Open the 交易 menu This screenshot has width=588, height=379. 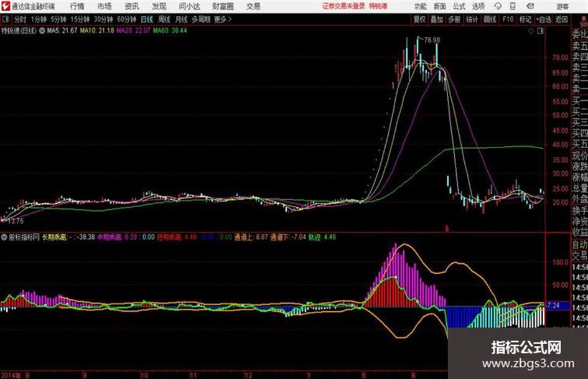pos(253,6)
